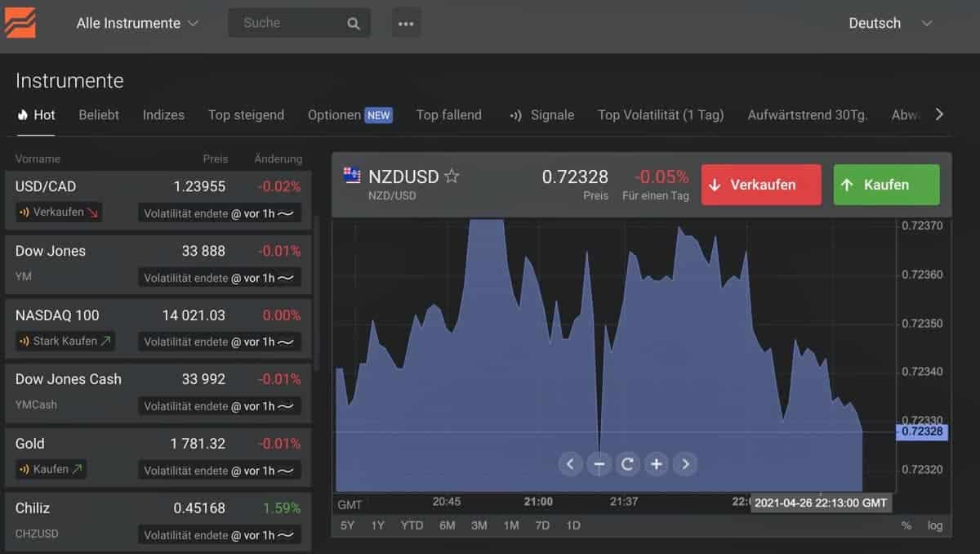Viewport: 980px width, 554px height.
Task: Add NZDUSD to favorites with star
Action: pyautogui.click(x=452, y=176)
